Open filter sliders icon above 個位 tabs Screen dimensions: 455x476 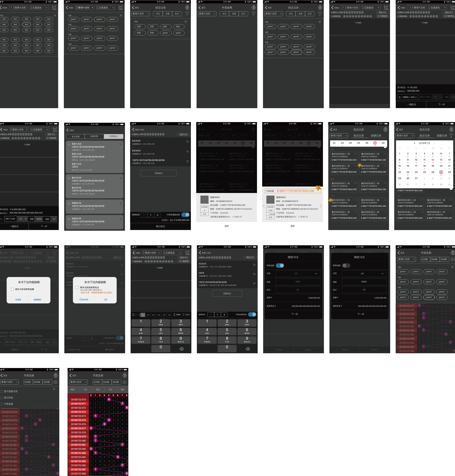[125, 382]
